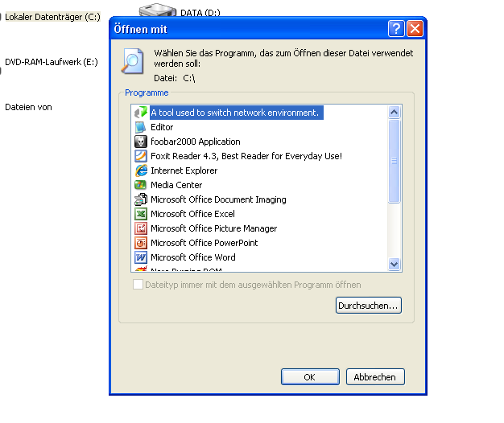Cancel with the Abbrechen button
The height and width of the screenshot is (423, 504).
375,377
